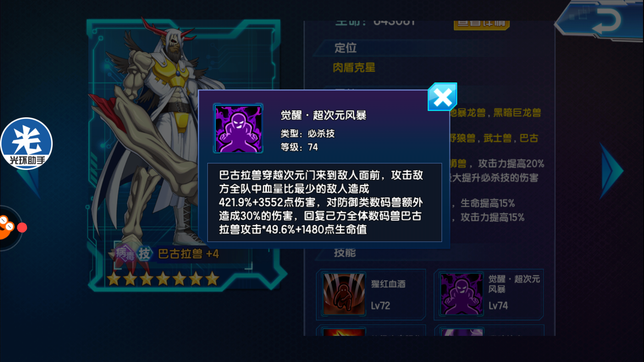
Task: Go to previous Digimon with left arrow
Action: (x=31, y=183)
